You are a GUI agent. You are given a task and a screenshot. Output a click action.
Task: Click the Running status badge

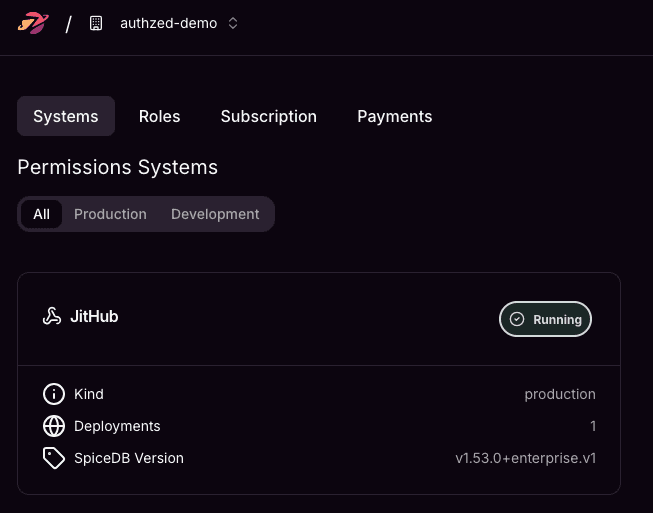coord(545,319)
